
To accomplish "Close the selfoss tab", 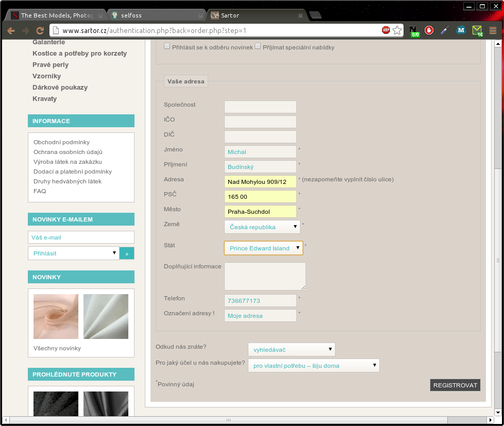I will (200, 15).
